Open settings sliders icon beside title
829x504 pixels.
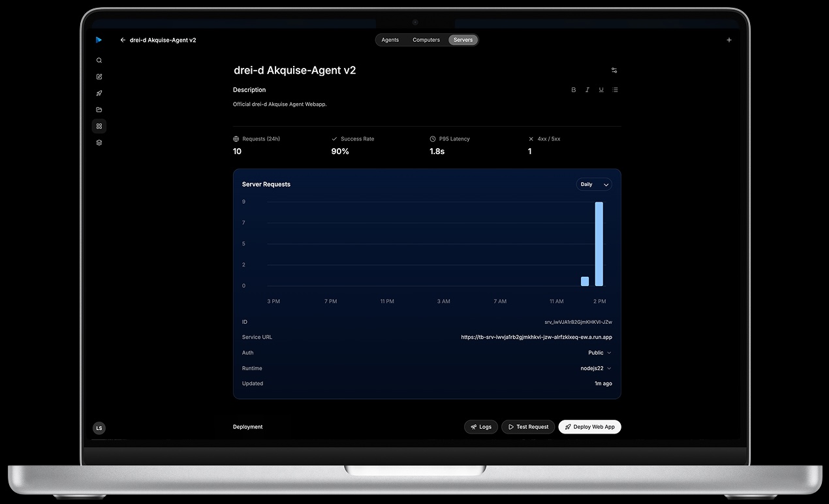614,70
